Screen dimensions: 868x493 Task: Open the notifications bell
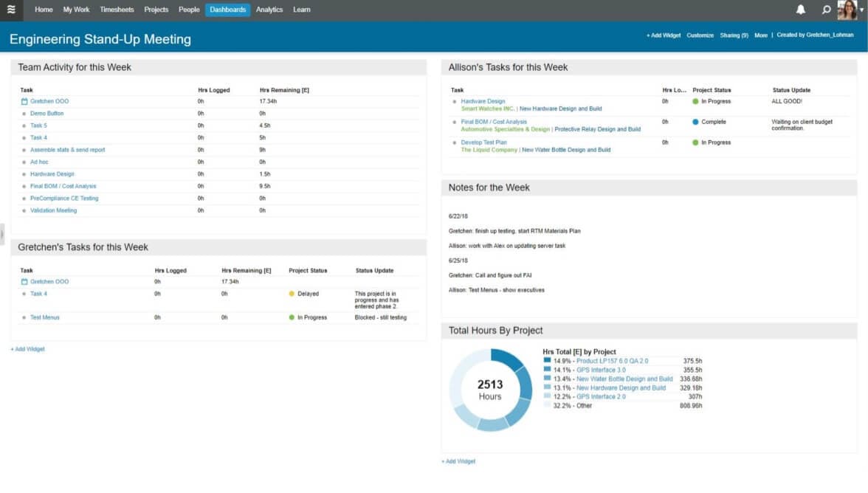800,10
